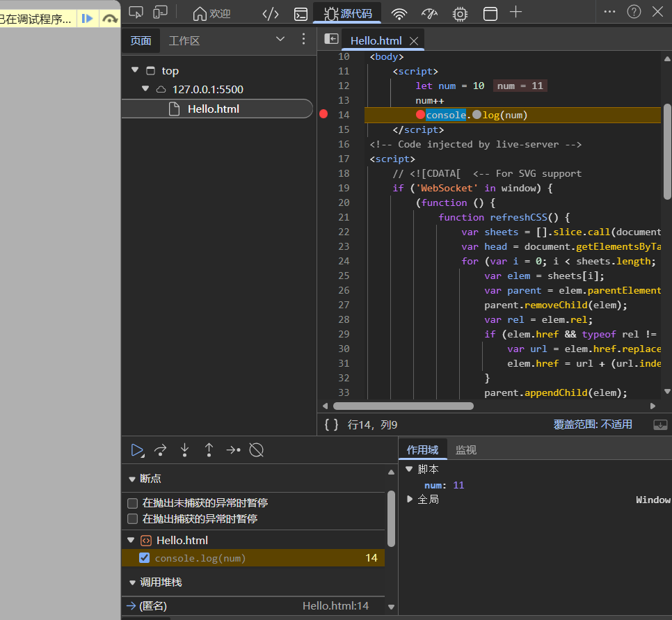Click the editor horizontal scrollbar
Viewport: 672px width, 620px height.
[x=403, y=406]
